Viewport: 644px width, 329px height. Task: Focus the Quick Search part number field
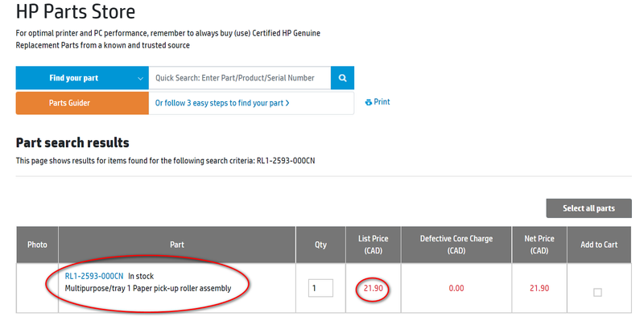(239, 78)
